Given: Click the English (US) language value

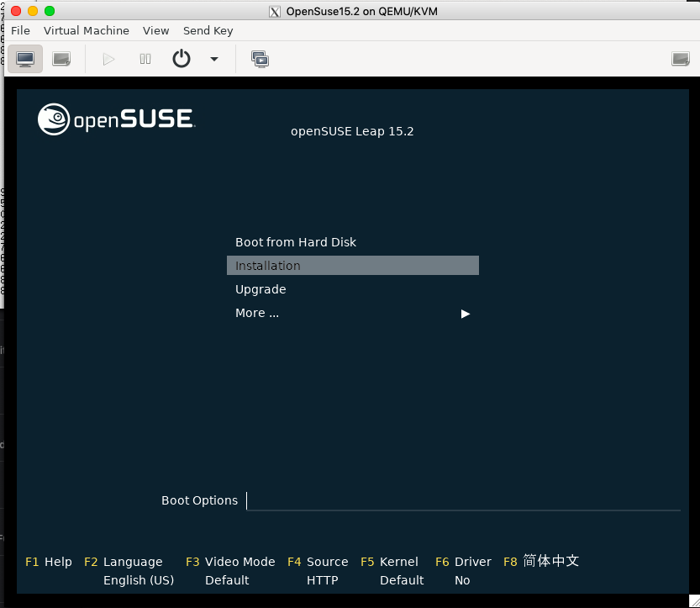Looking at the screenshot, I should 139,580.
